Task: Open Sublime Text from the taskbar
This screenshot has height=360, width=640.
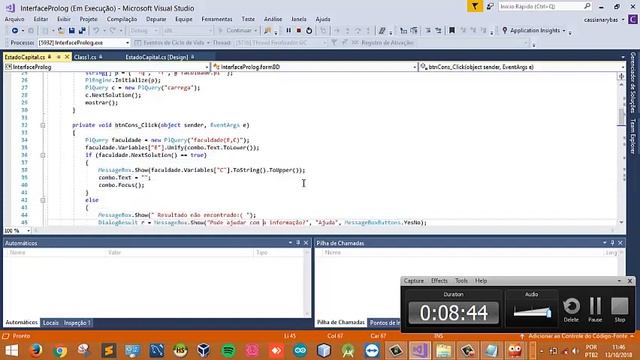Action: tap(109, 351)
